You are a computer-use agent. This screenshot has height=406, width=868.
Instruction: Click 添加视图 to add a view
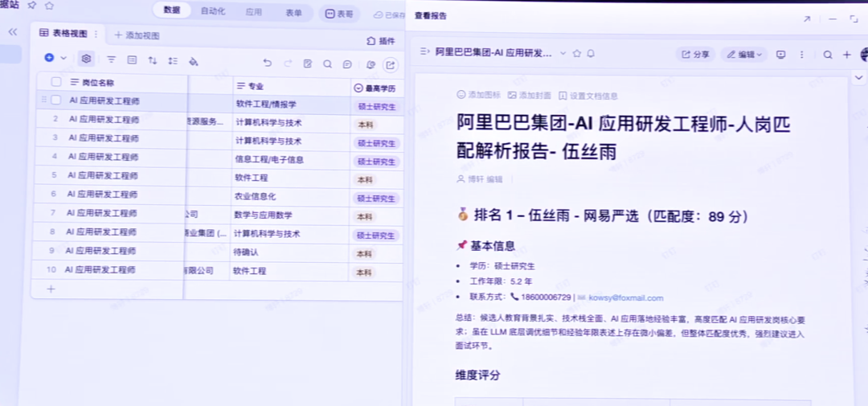137,35
